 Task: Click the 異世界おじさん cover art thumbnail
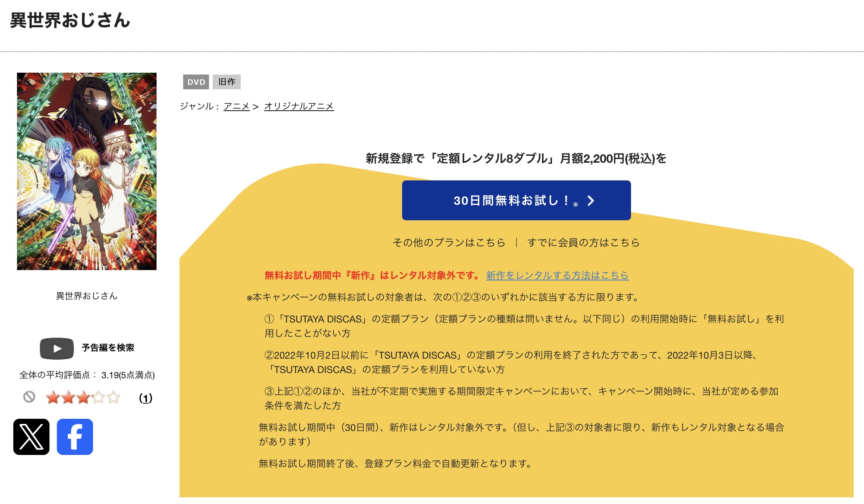pos(87,171)
